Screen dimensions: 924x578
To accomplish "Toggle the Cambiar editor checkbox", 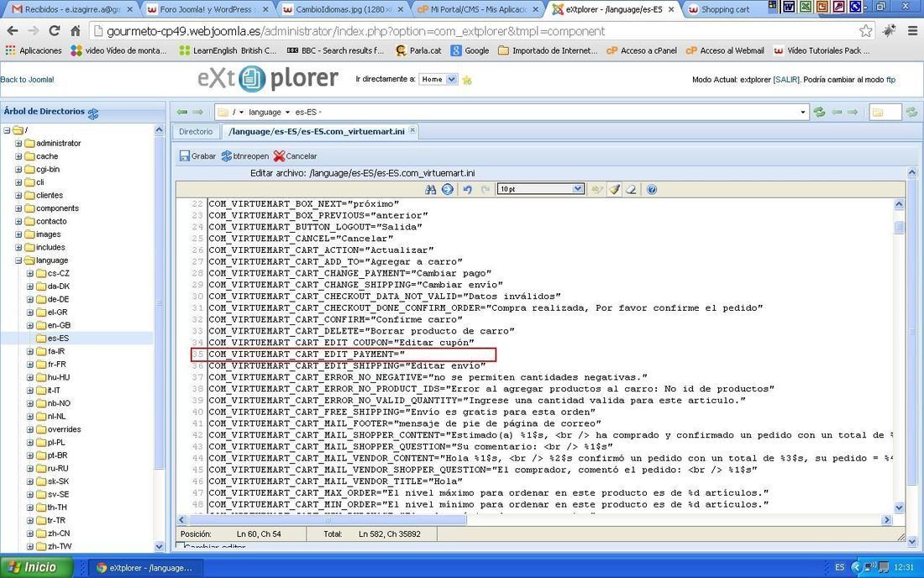I will [x=181, y=546].
